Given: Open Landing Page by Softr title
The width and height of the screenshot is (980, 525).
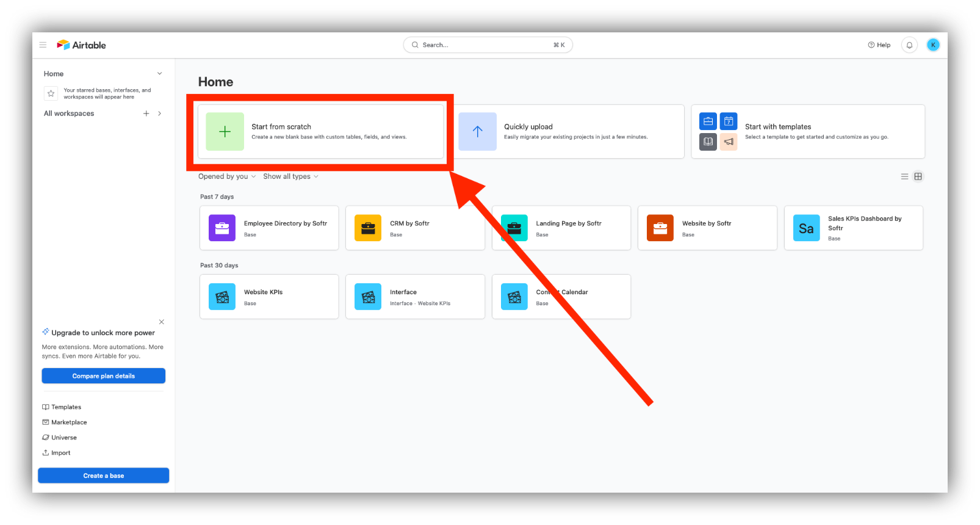Looking at the screenshot, I should (x=569, y=223).
